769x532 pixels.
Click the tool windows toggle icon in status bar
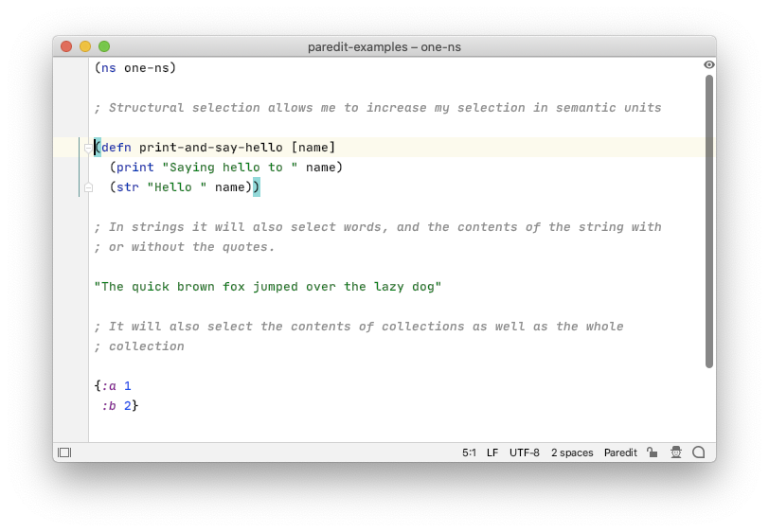pos(64,452)
